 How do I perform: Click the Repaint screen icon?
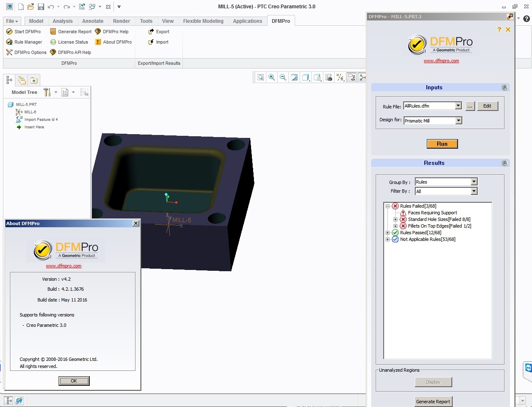[x=294, y=77]
